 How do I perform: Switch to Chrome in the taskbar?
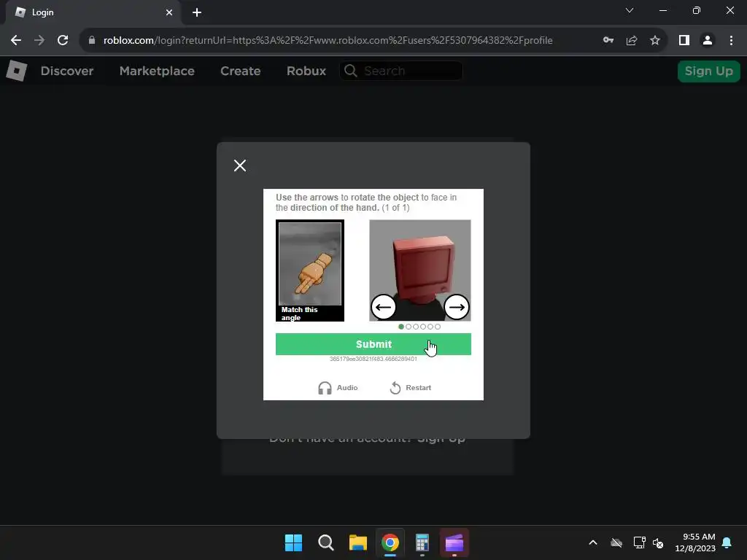pyautogui.click(x=390, y=542)
